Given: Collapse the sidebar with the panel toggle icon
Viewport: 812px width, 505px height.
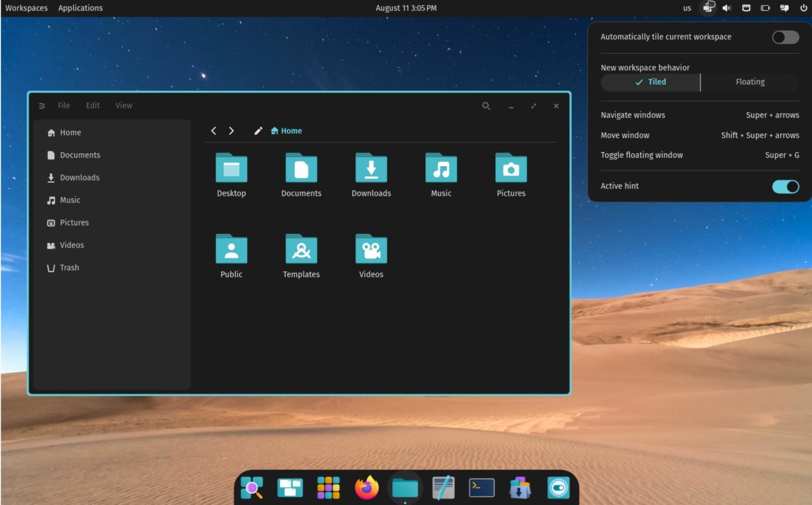Looking at the screenshot, I should [x=42, y=105].
